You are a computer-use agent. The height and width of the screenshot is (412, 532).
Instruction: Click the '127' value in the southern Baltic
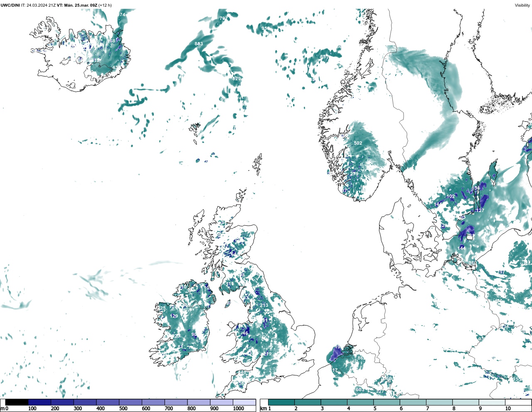(480, 210)
